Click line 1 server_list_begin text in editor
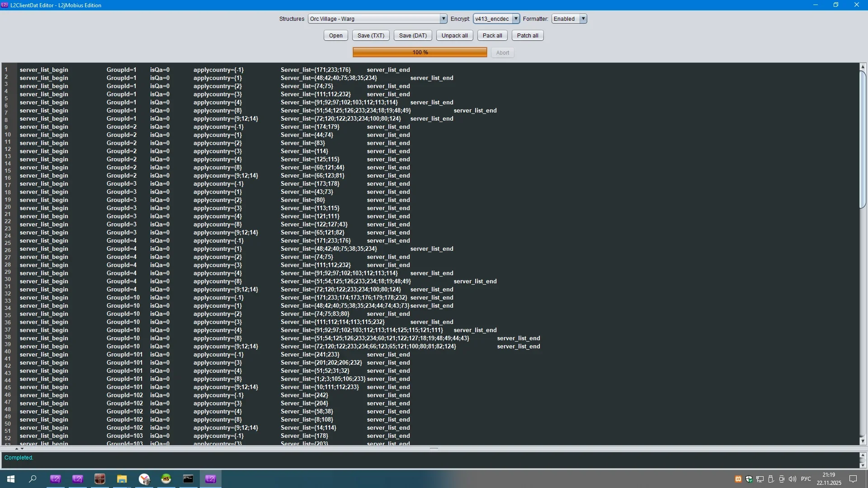 click(x=44, y=70)
